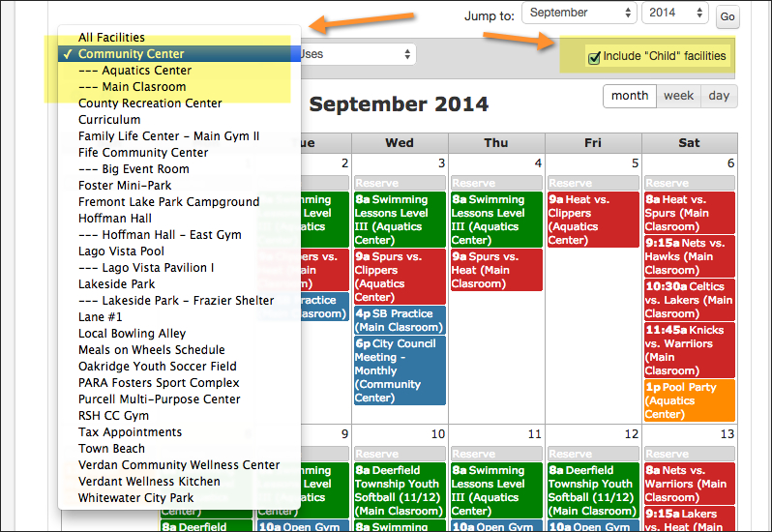Select Oakridge Youth Soccer Field option

click(179, 367)
